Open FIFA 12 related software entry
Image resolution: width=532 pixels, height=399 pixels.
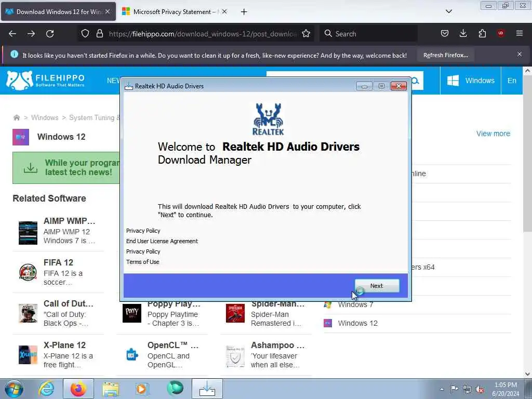[x=58, y=272]
